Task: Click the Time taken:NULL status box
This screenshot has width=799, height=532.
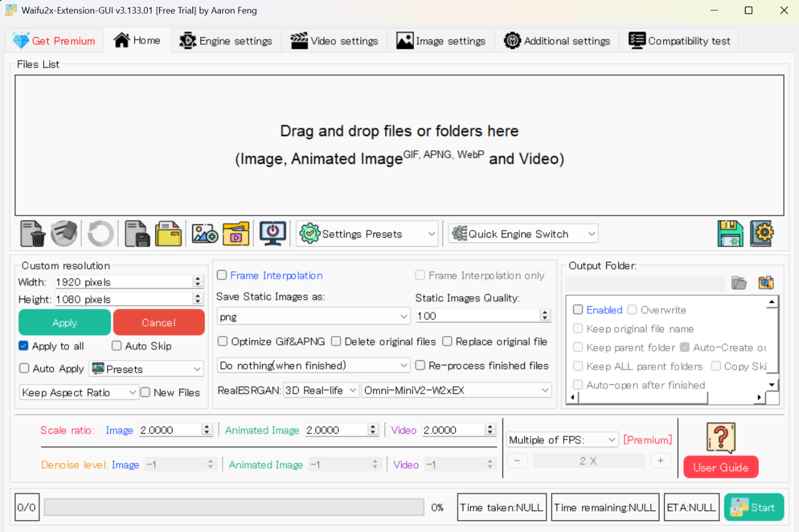Action: 502,507
